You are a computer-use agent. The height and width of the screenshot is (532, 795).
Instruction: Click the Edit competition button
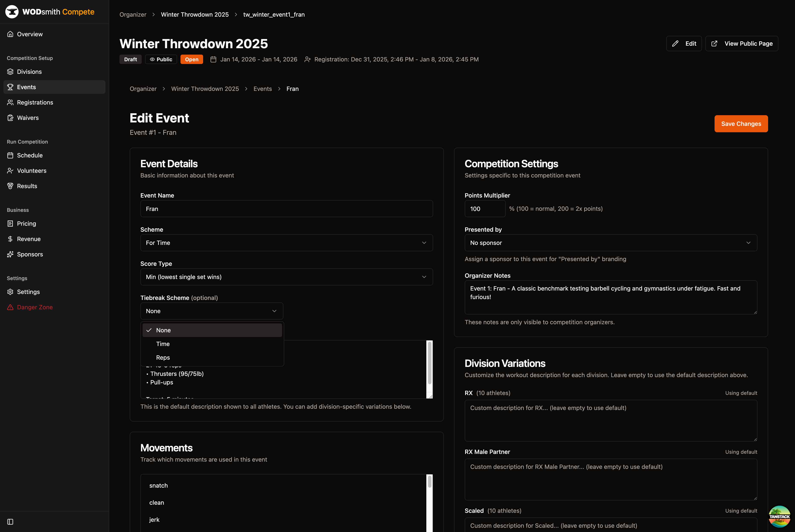tap(684, 44)
